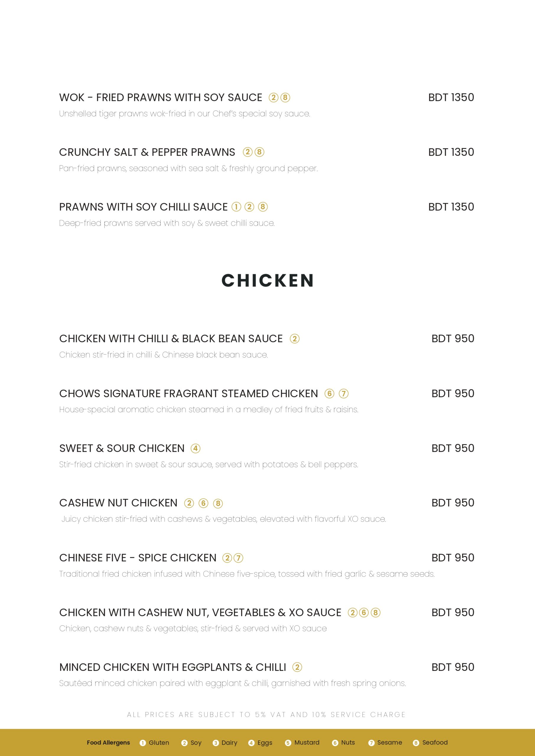Click the Seafood icon in the allergen legend
535x756 pixels.
(x=416, y=743)
